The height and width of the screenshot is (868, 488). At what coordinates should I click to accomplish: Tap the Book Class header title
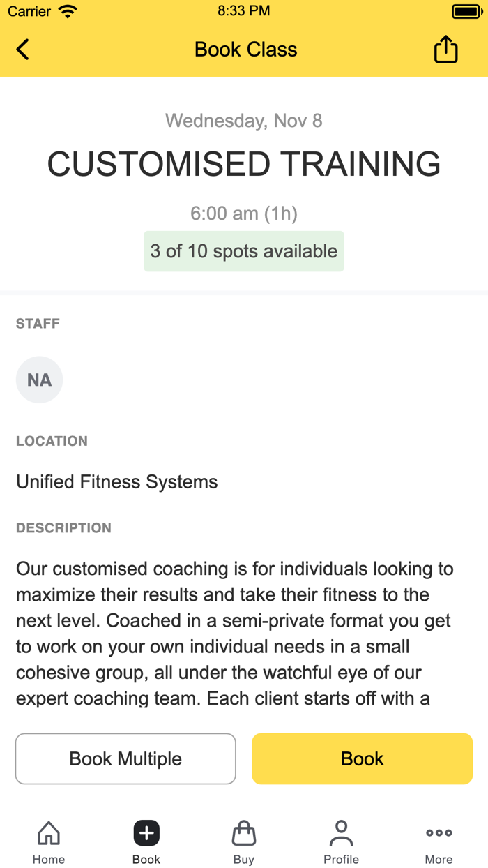point(245,49)
